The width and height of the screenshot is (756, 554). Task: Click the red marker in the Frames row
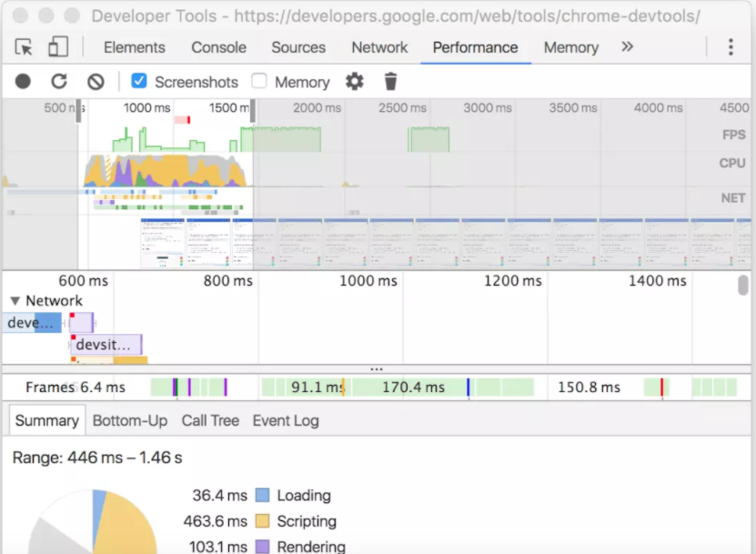click(x=662, y=388)
